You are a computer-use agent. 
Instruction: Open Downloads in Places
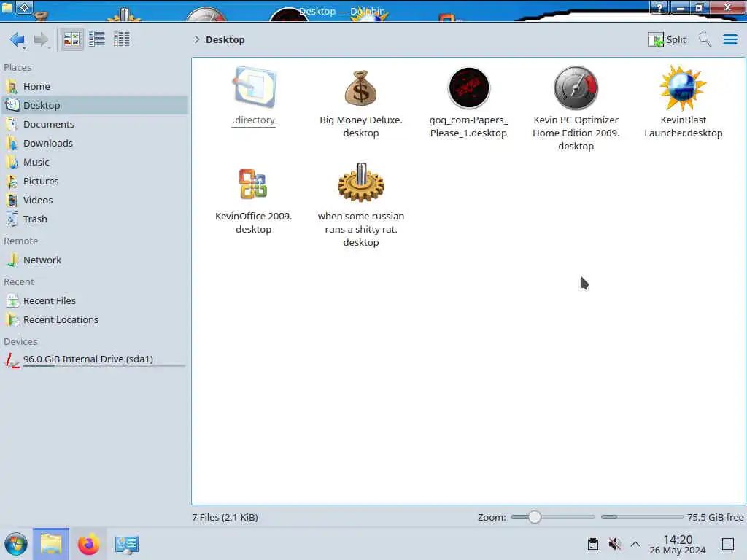(94, 144)
